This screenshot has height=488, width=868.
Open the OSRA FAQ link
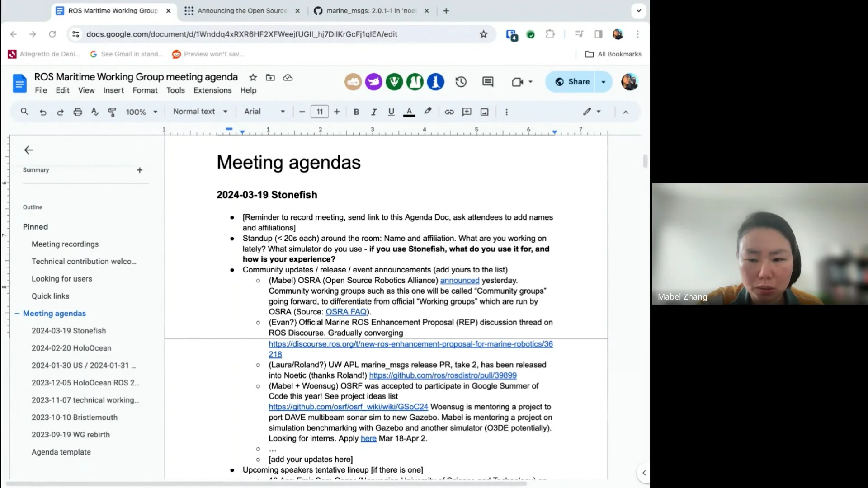pyautogui.click(x=346, y=312)
